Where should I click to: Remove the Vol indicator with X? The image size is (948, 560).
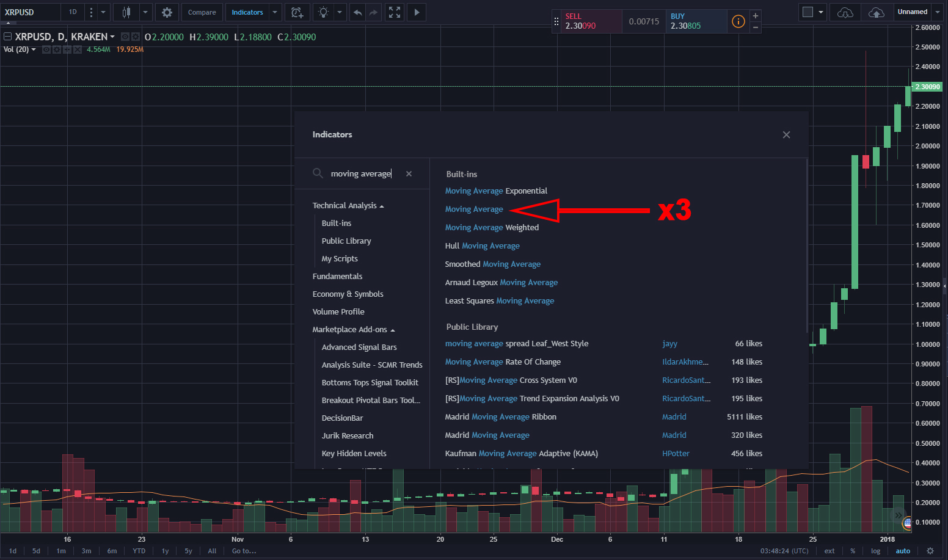(78, 49)
